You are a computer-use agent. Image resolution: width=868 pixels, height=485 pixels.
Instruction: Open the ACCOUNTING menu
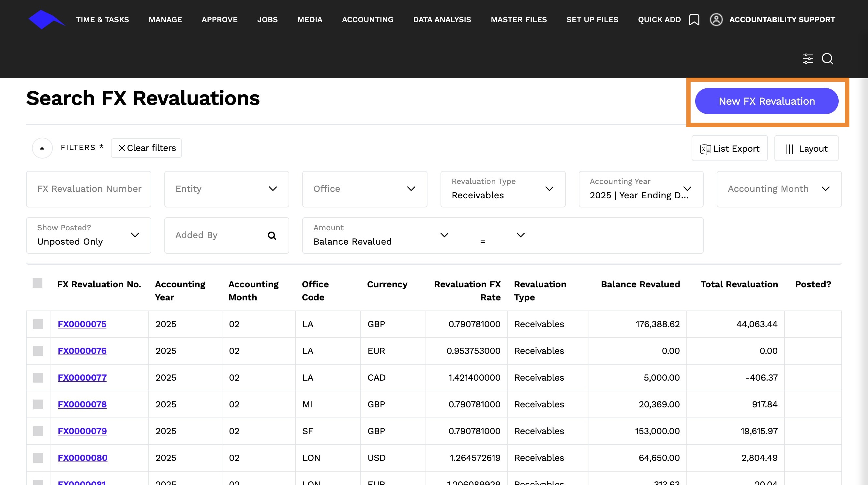click(x=367, y=20)
